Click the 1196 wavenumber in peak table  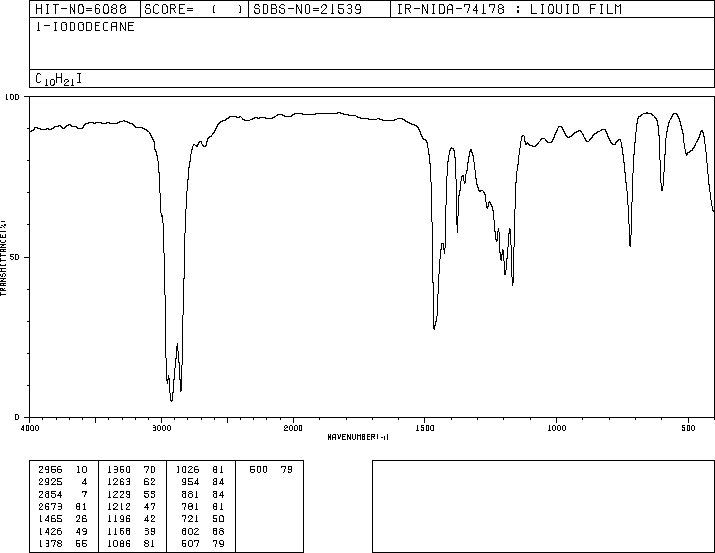119,519
